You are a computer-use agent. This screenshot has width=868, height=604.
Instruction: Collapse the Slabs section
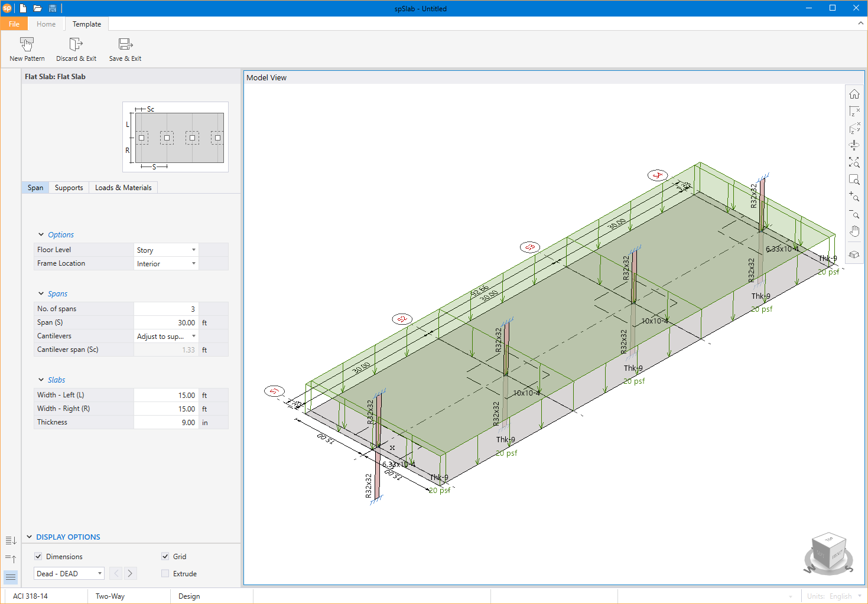[41, 380]
